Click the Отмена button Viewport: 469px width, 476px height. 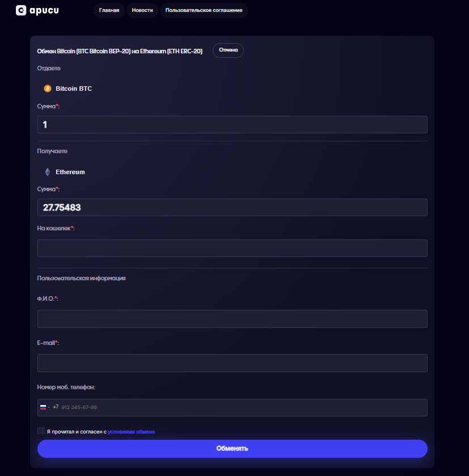(228, 50)
